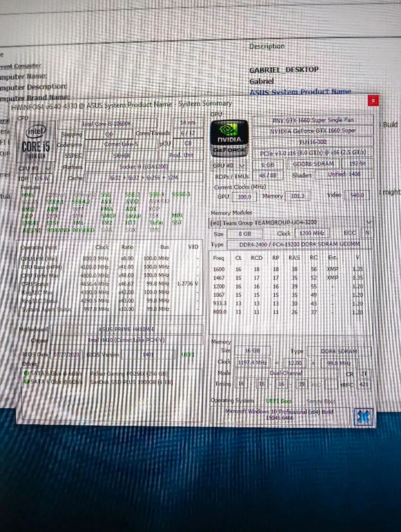
Task: Select the SanDisk SSD PLUS 1000GB drive row
Action: click(x=98, y=382)
